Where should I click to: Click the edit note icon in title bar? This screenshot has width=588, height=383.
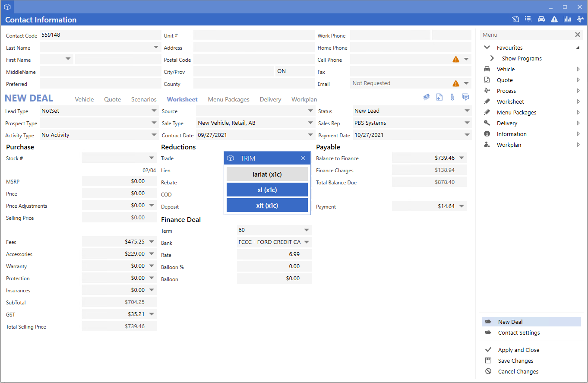(515, 19)
